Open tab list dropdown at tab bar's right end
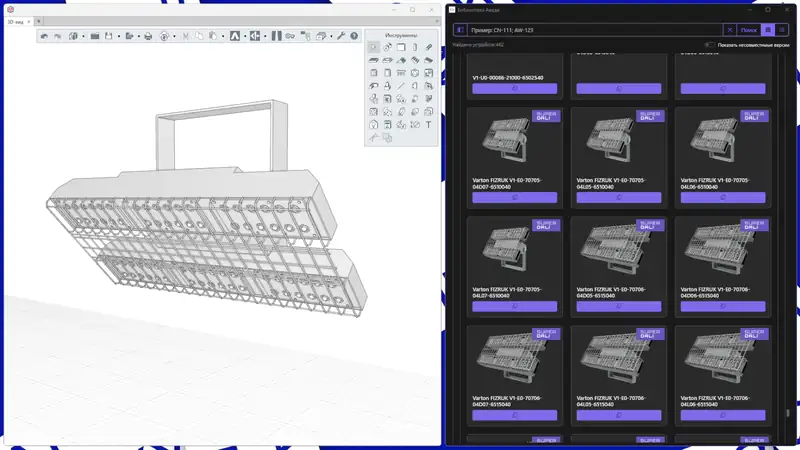Screen dimensions: 800x450 click(437, 21)
